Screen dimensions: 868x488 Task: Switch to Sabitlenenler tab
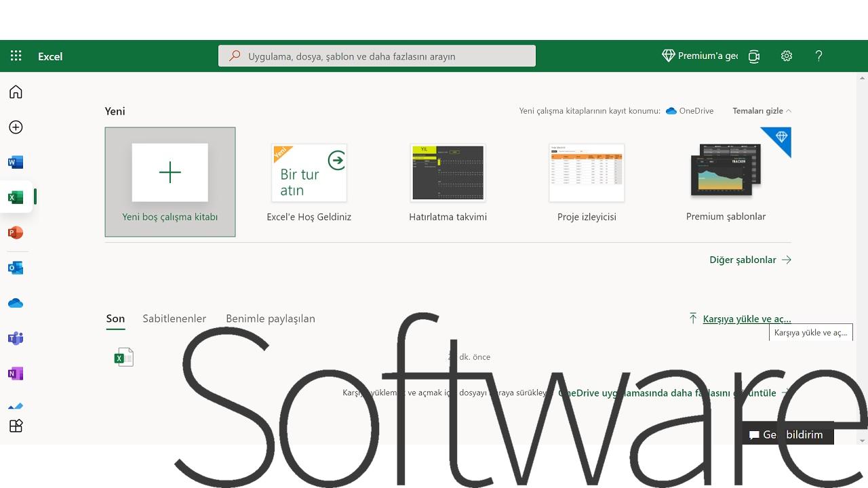tap(174, 319)
